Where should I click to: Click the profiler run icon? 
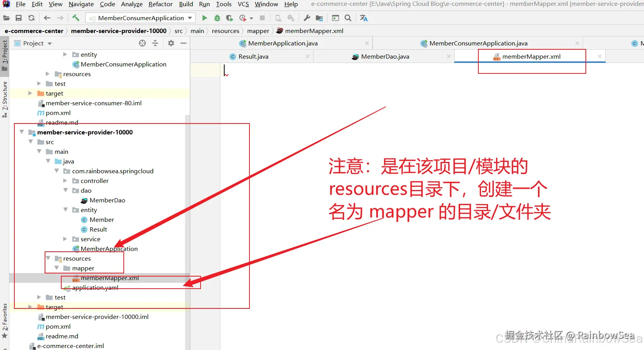tap(243, 18)
